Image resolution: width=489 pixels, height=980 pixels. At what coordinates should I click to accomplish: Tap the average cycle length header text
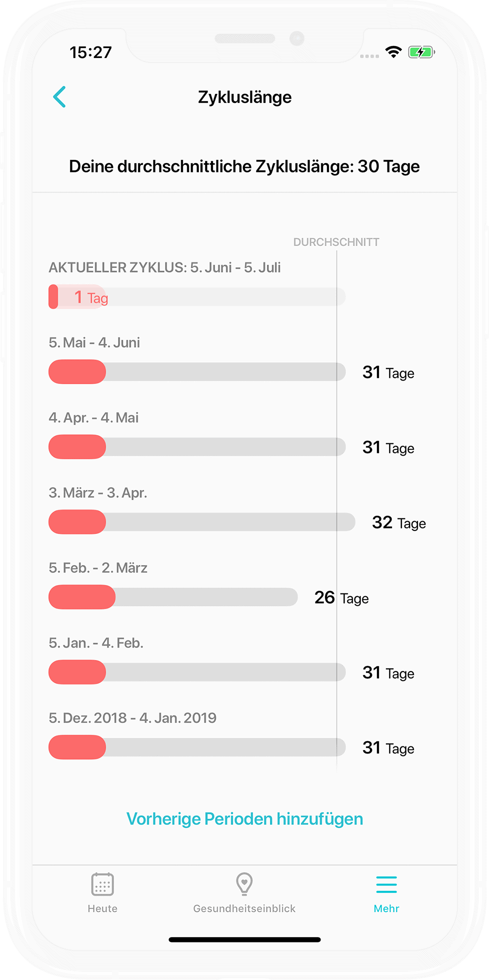tap(244, 166)
